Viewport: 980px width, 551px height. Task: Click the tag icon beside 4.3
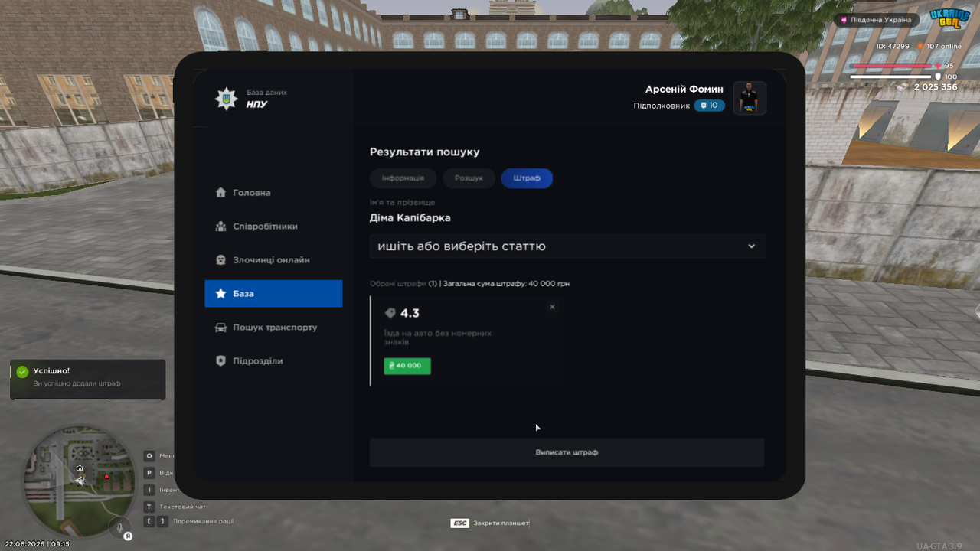point(390,313)
